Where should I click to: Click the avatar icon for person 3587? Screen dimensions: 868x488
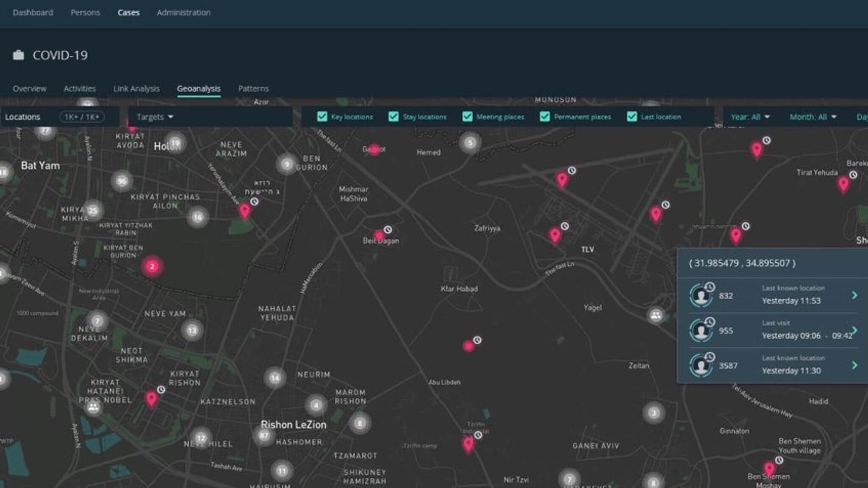pos(701,366)
